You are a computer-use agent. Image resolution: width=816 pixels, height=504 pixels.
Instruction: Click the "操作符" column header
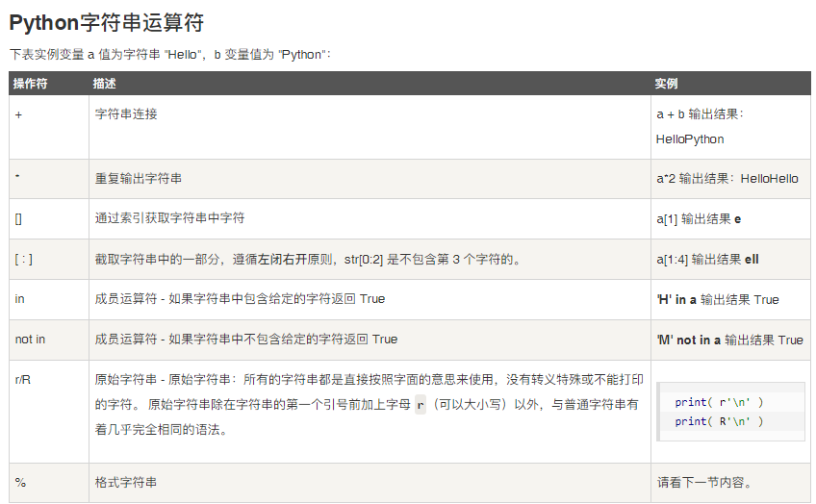coord(30,84)
